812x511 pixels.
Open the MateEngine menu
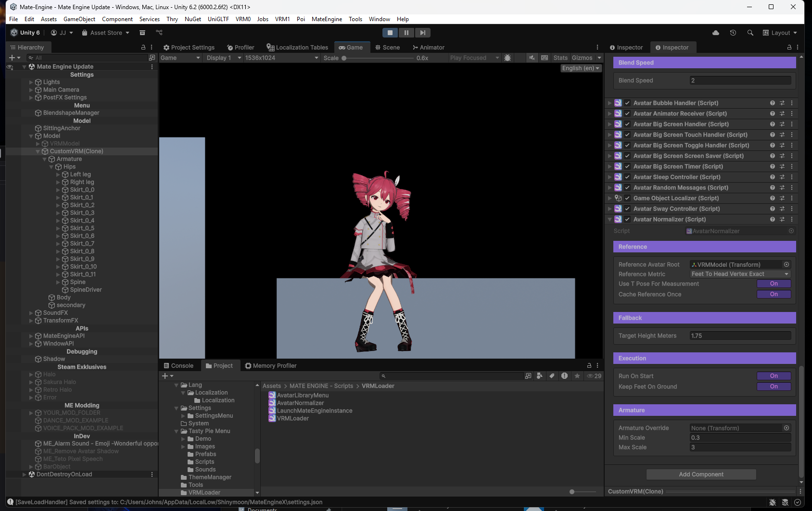(x=327, y=19)
